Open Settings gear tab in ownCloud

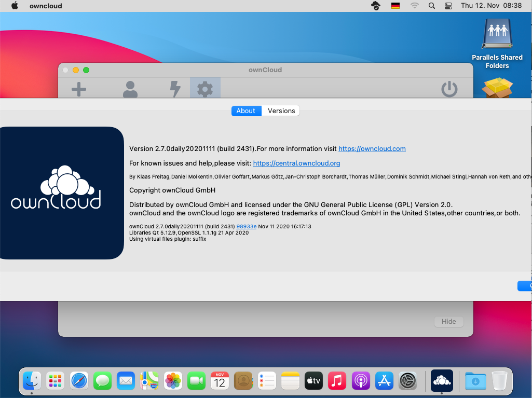[x=205, y=89]
